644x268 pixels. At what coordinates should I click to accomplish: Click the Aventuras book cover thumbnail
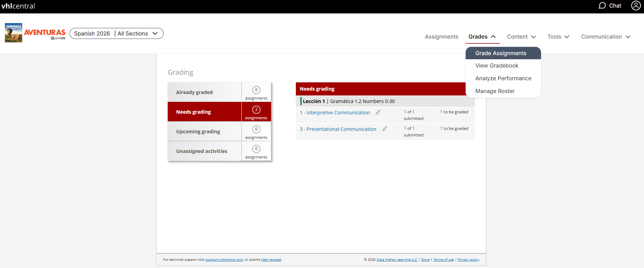[x=13, y=33]
